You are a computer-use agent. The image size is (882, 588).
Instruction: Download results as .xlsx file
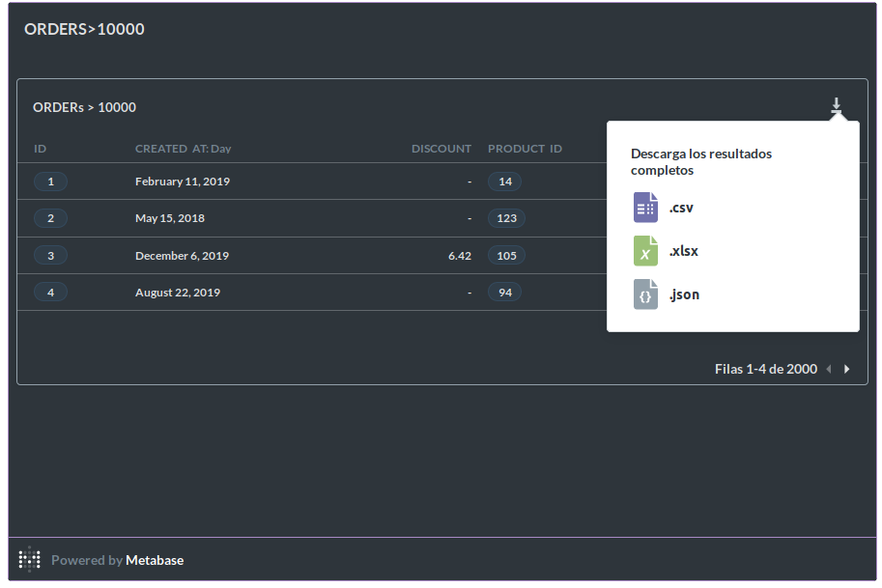(666, 251)
